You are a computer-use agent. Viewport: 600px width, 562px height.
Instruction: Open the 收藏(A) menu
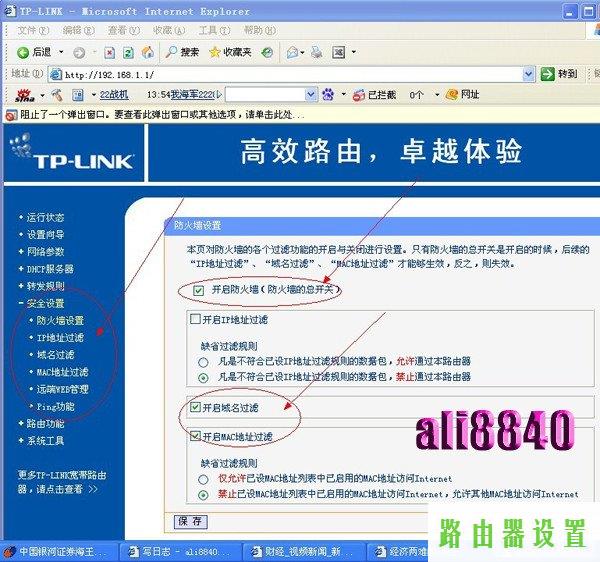(x=169, y=30)
